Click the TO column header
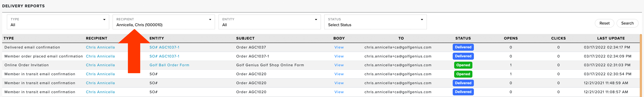644x97 pixels. (x=401, y=38)
